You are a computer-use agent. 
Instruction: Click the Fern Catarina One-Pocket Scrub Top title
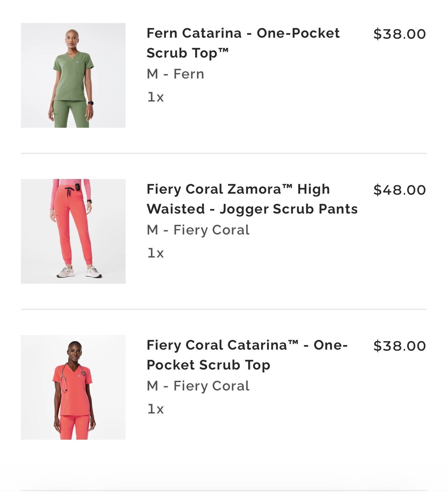tap(243, 43)
